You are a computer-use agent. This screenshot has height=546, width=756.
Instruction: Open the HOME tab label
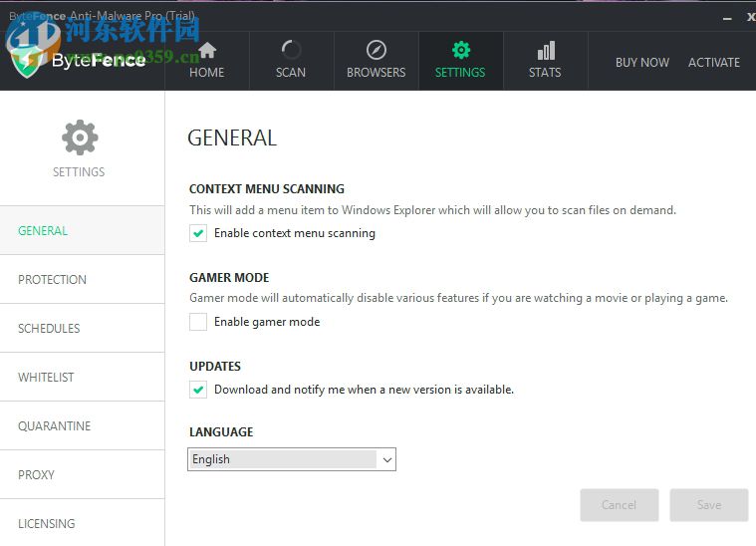[x=207, y=73]
